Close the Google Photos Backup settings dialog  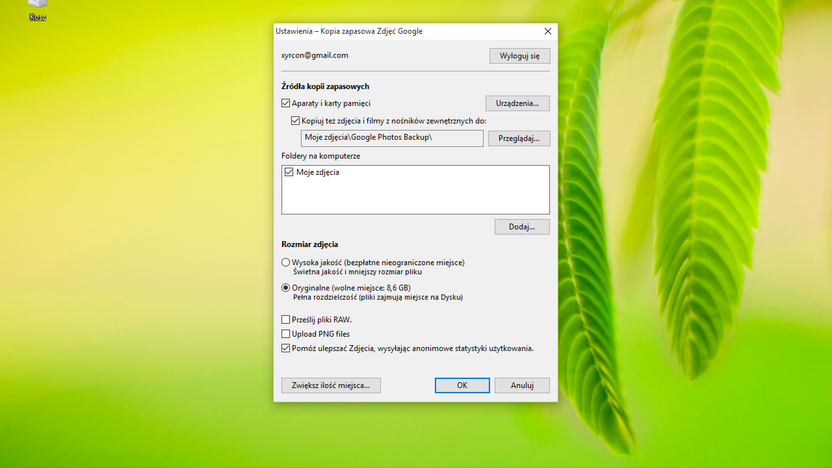click(x=548, y=31)
